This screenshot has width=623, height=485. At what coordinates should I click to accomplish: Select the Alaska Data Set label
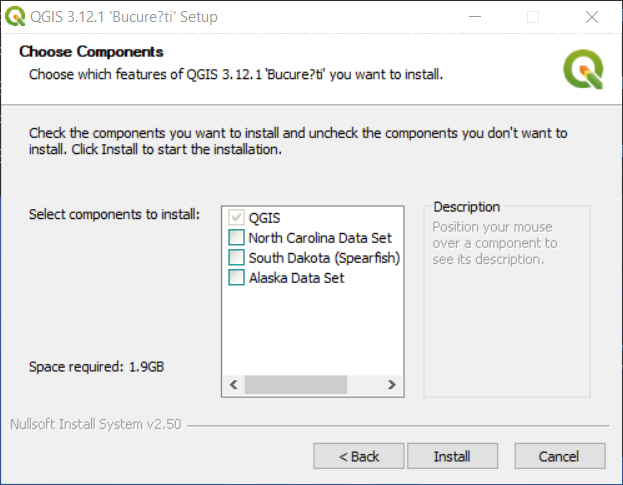pyautogui.click(x=296, y=278)
